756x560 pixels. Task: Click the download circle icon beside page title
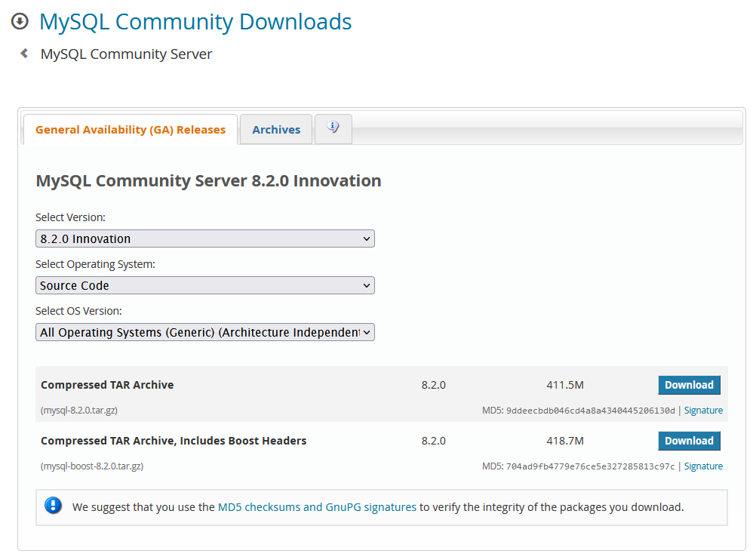click(x=20, y=21)
